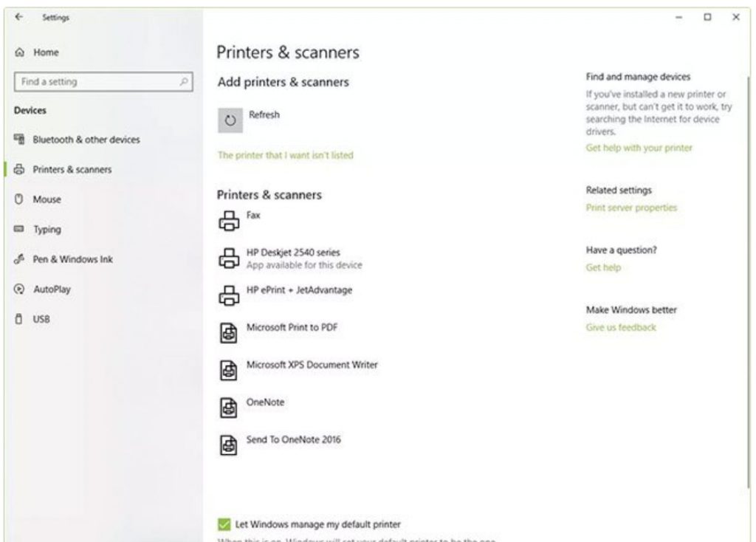Screen dimensions: 756x542
Task: Click the HP Deskjet 2540 series printer icon
Action: 229,255
